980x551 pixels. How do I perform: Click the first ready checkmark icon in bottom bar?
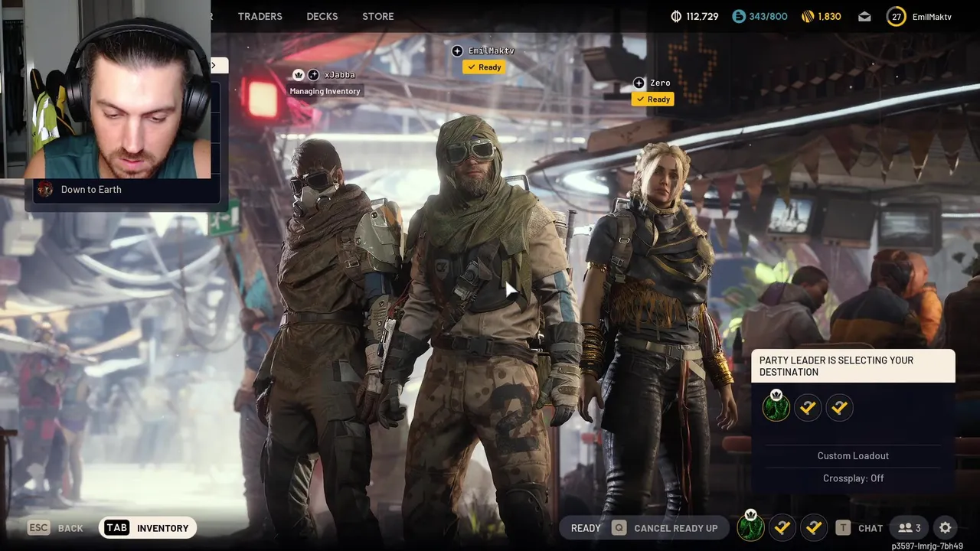[782, 527]
